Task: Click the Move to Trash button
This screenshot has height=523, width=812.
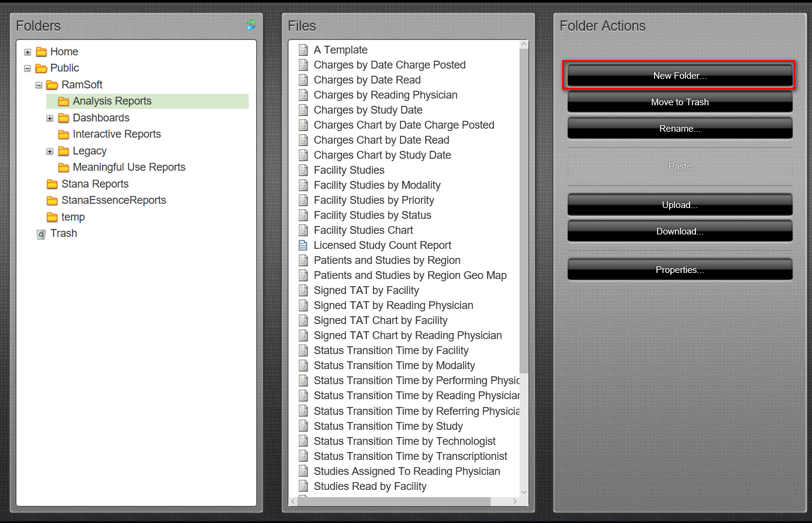Action: (680, 102)
